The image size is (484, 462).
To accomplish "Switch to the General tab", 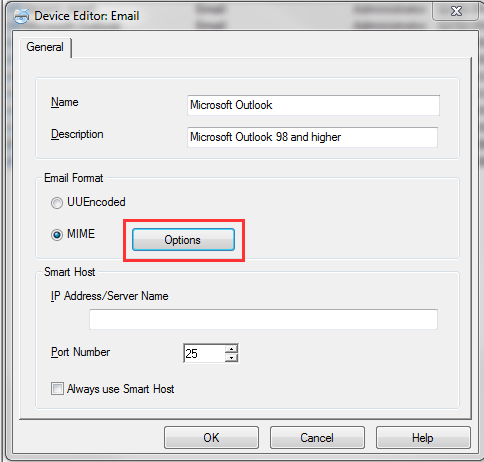I will tap(45, 47).
